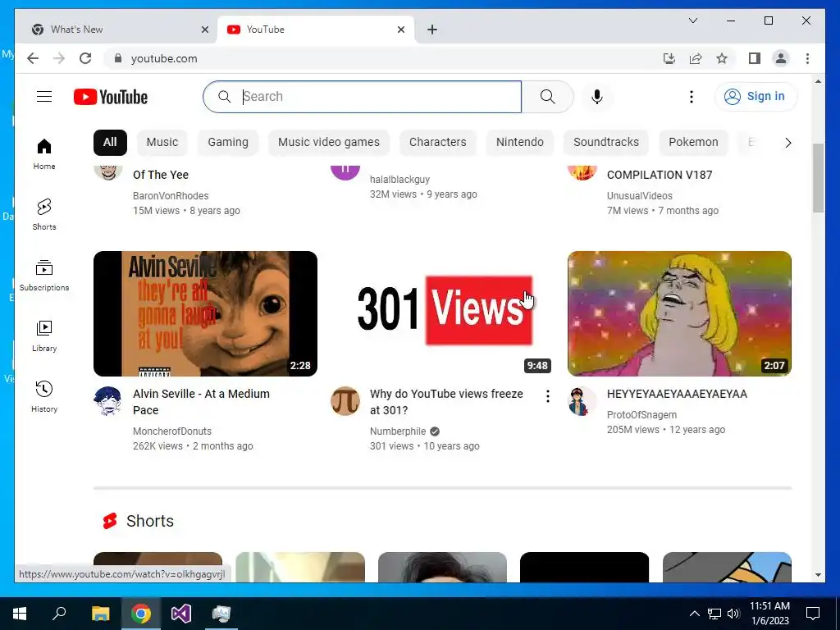Click the ProtoOfSnagem channel avatar
840x630 pixels.
(x=582, y=400)
